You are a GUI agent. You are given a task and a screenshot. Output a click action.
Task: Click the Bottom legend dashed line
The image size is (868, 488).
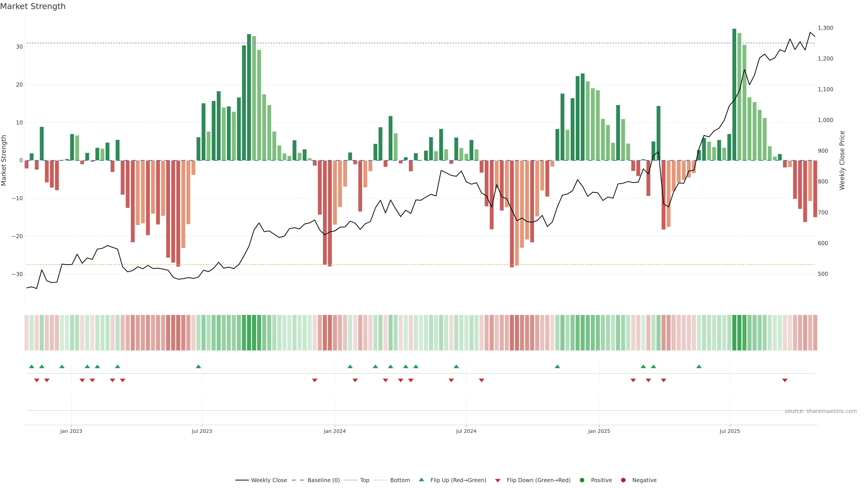point(380,480)
